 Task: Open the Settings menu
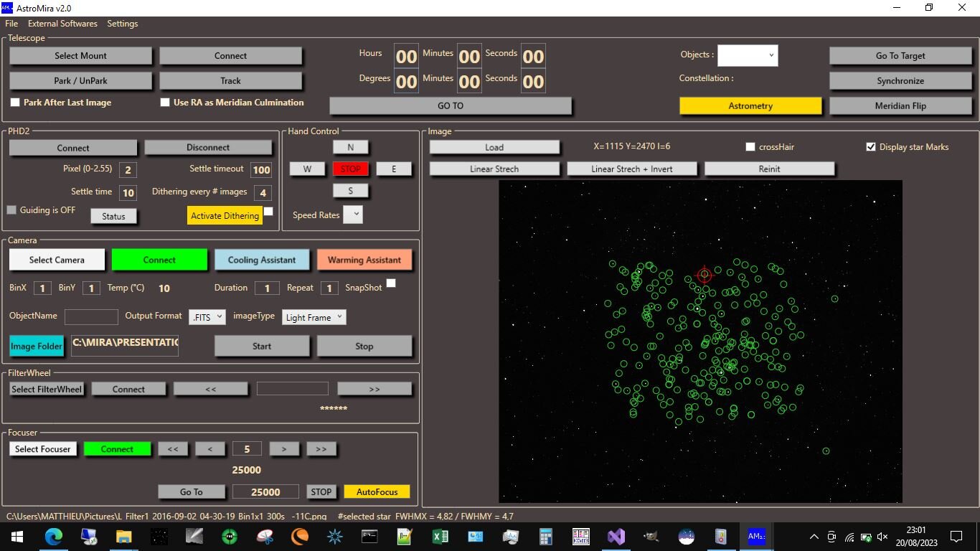[x=123, y=24]
